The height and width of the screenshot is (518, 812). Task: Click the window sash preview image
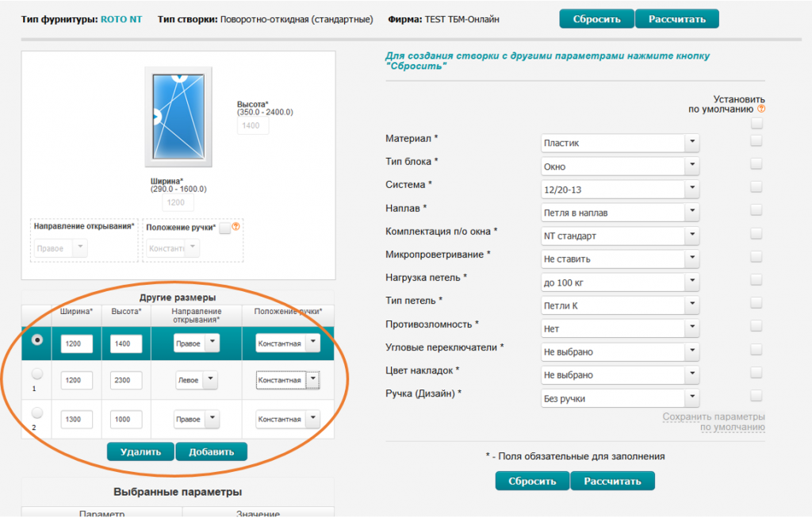(x=178, y=117)
